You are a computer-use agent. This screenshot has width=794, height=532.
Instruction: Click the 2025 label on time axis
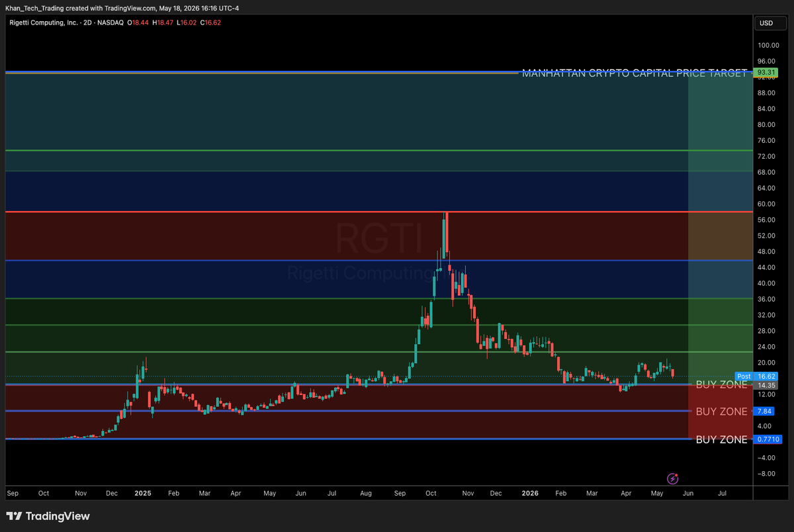[143, 494]
